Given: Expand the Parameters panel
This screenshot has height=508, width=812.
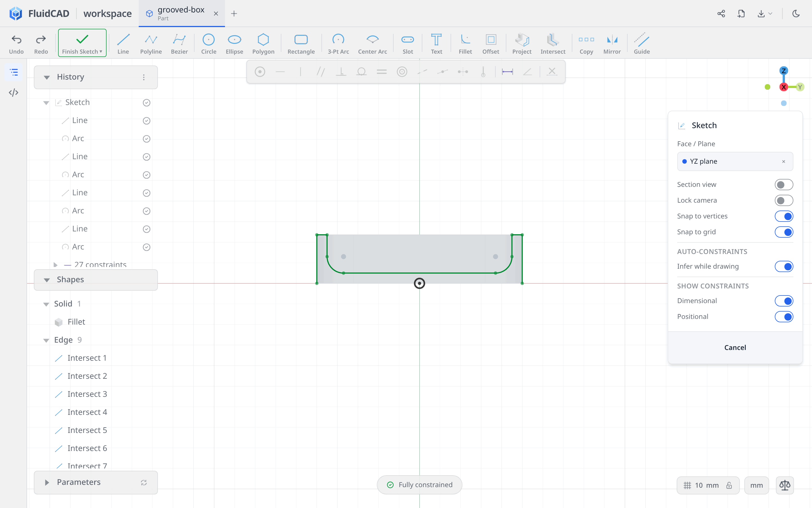Looking at the screenshot, I should pos(47,483).
